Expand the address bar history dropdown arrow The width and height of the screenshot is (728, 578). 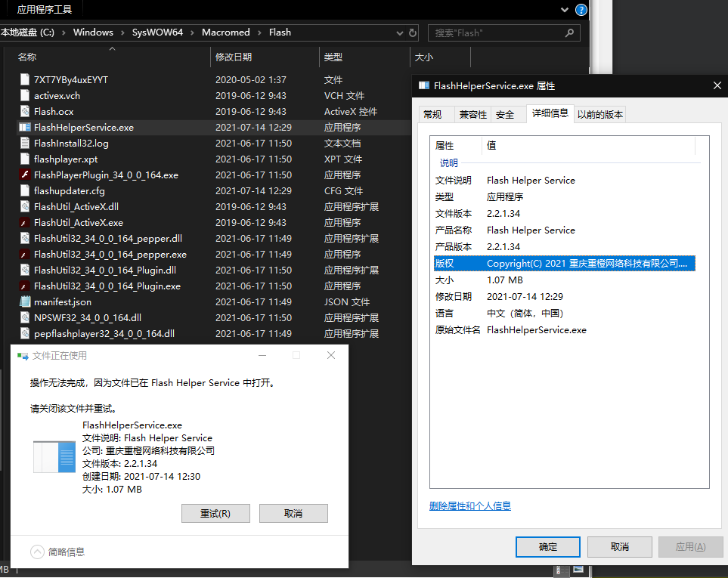pyautogui.click(x=400, y=32)
